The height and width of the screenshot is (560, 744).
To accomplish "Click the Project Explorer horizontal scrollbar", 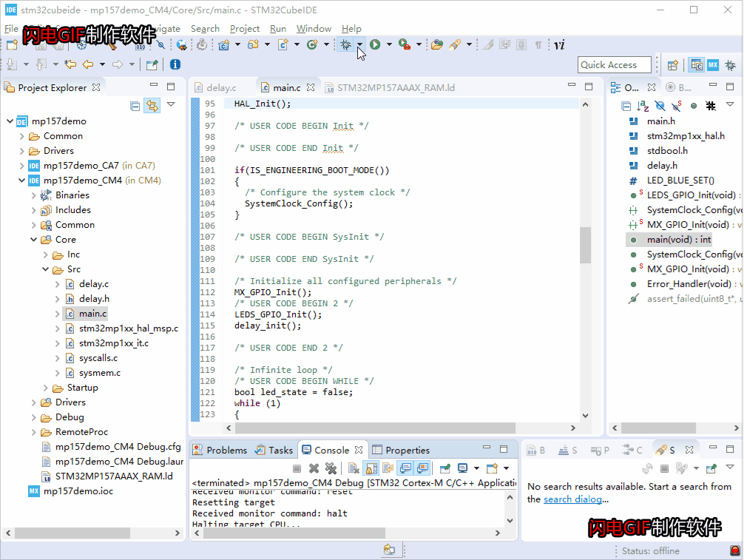I will point(72,533).
